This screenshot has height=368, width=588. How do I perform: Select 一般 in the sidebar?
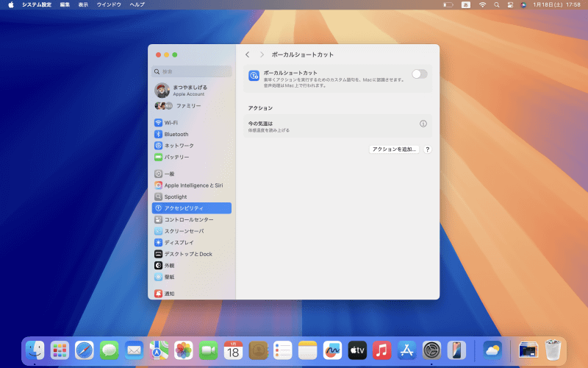[x=192, y=174]
